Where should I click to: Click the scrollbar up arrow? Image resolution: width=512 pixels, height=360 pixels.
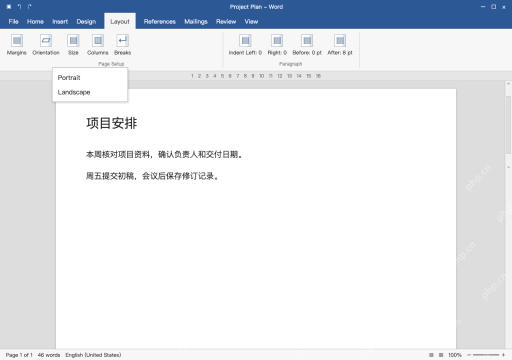point(508,84)
